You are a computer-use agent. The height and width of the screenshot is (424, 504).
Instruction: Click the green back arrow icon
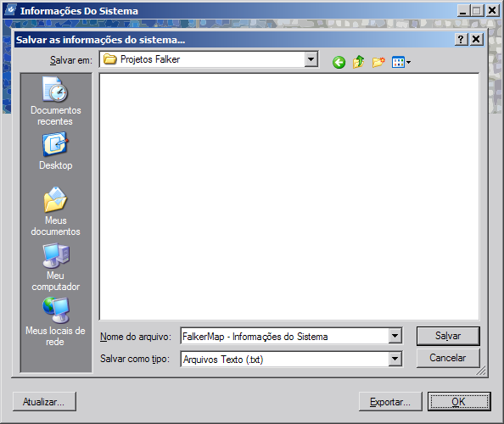pos(339,62)
